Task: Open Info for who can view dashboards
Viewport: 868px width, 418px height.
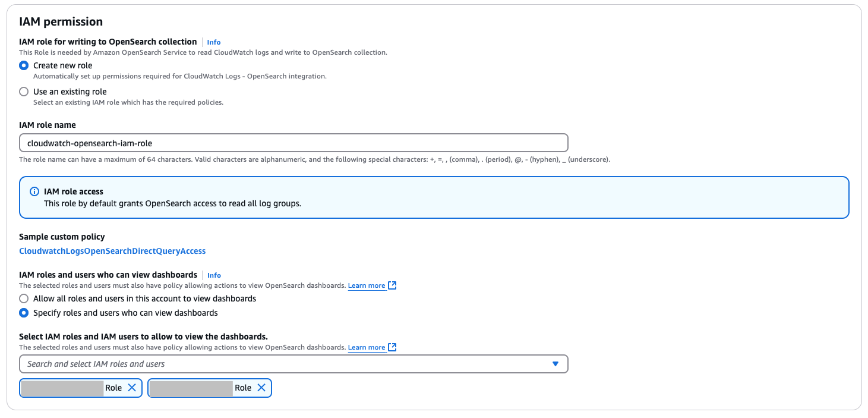Action: (x=214, y=275)
